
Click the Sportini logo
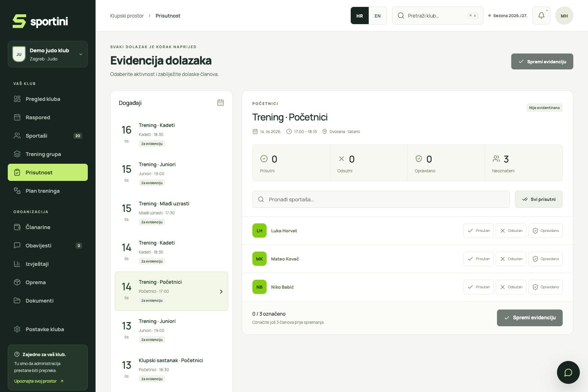pos(40,21)
